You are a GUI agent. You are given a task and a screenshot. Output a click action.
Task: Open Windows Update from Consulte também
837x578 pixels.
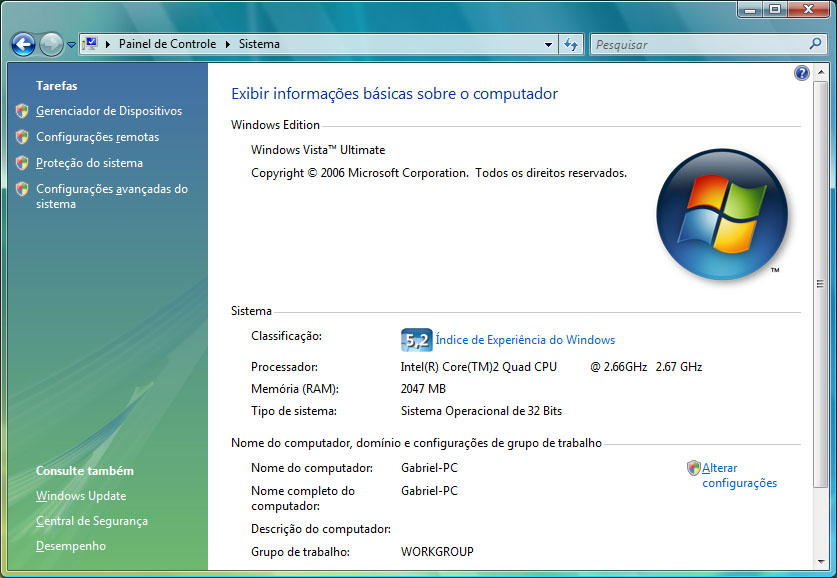click(80, 495)
